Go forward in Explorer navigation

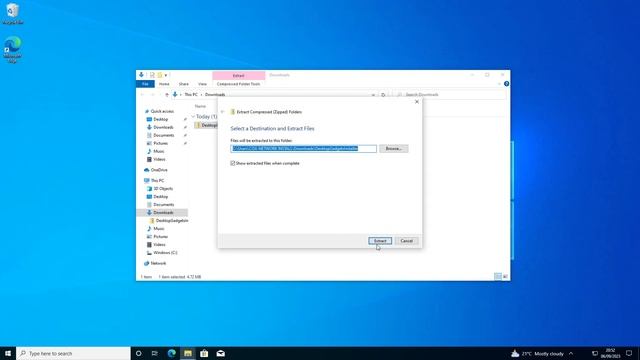pyautogui.click(x=153, y=95)
